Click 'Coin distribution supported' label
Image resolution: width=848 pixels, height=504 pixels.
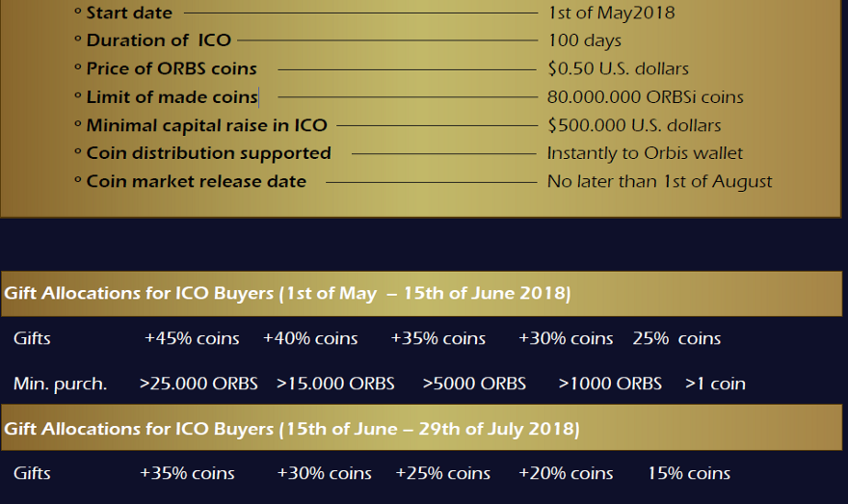tap(208, 153)
